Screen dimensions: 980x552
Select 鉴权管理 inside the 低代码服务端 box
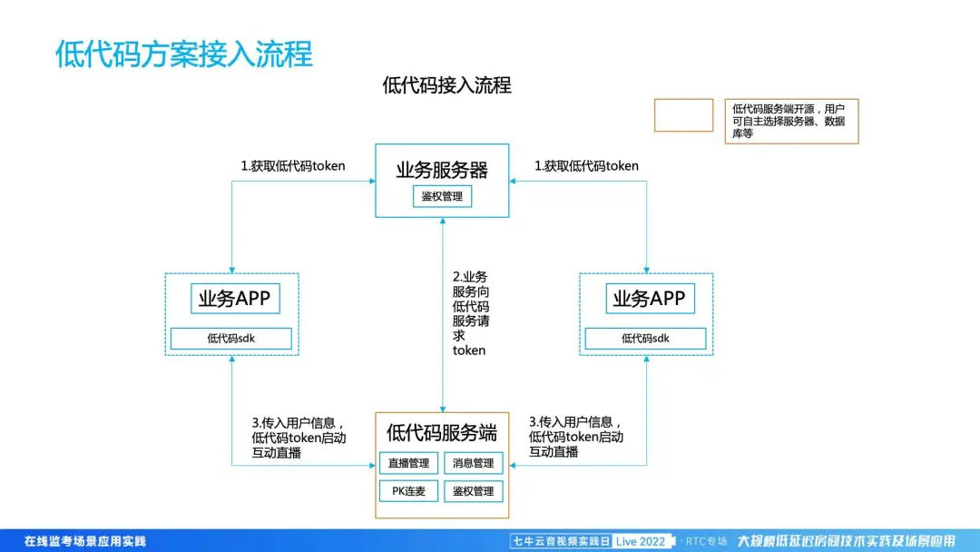[473, 491]
